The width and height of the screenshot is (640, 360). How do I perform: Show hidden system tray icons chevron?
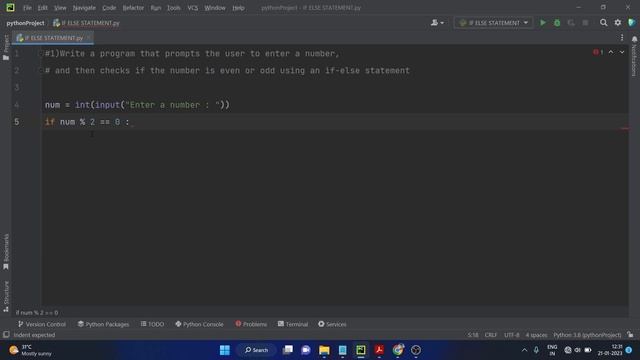click(x=524, y=350)
